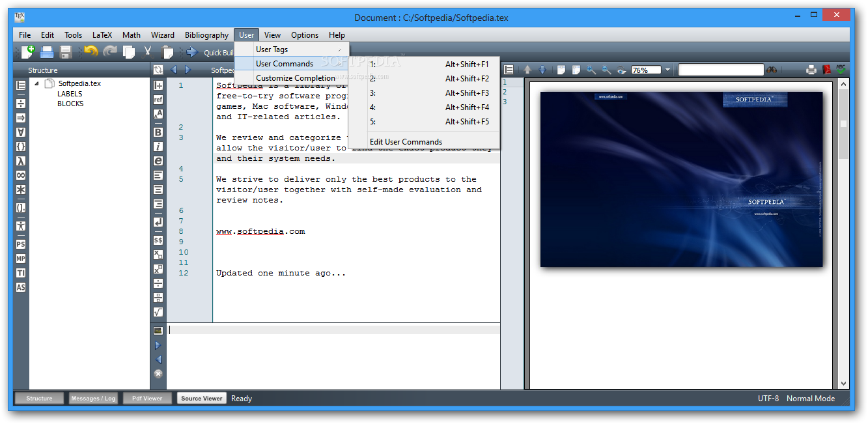Screen dimensions: 868x424
Task: Insert a new line with return icon
Action: click(x=158, y=222)
